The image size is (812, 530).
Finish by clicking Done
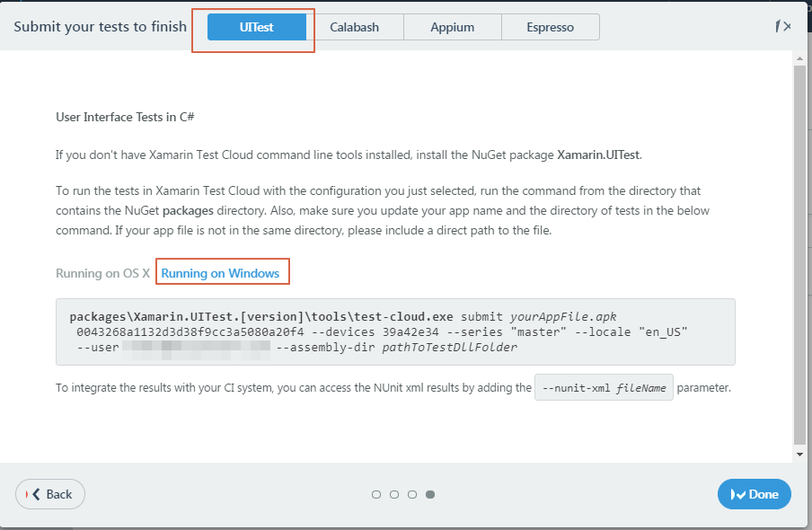click(x=755, y=494)
